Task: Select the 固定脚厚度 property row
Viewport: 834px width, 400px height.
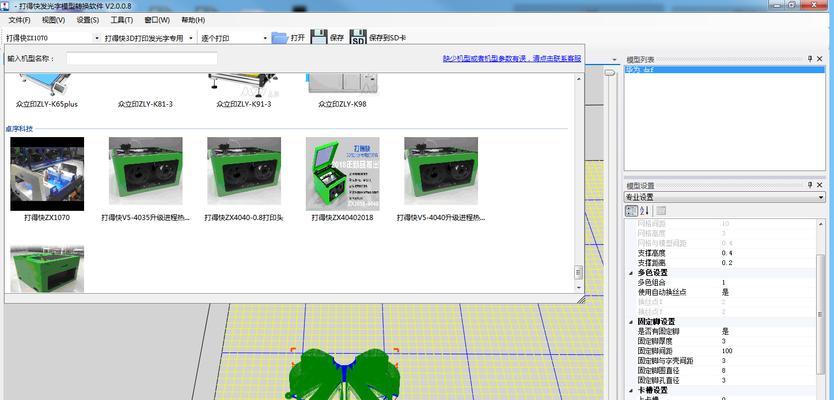Action: point(721,341)
